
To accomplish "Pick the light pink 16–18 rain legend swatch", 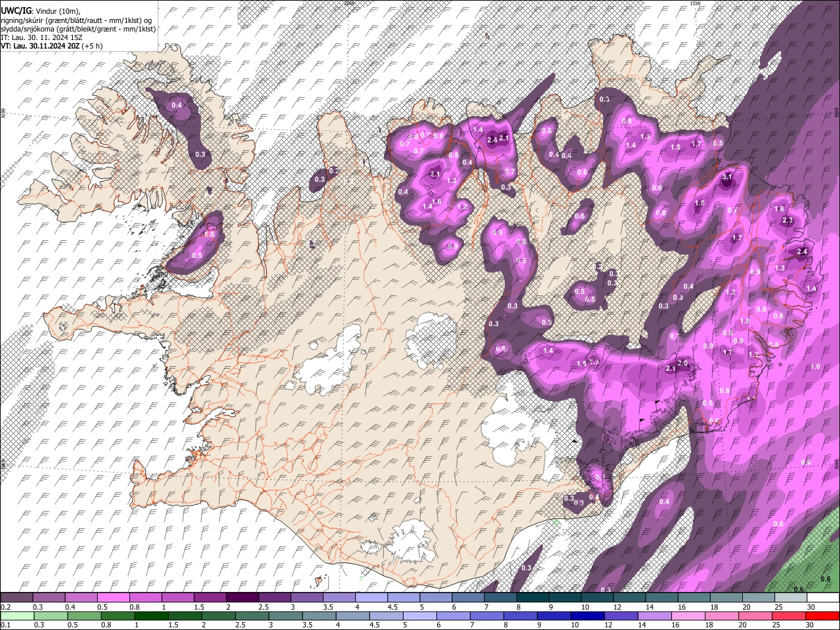I will pyautogui.click(x=688, y=616).
